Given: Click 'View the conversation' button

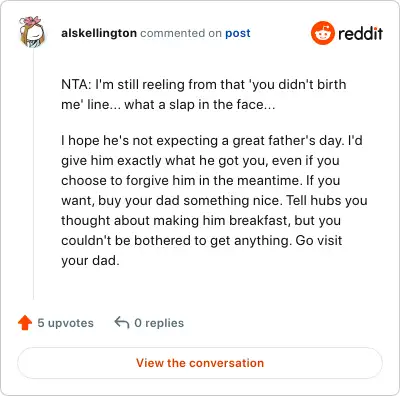Looking at the screenshot, I should (x=200, y=363).
